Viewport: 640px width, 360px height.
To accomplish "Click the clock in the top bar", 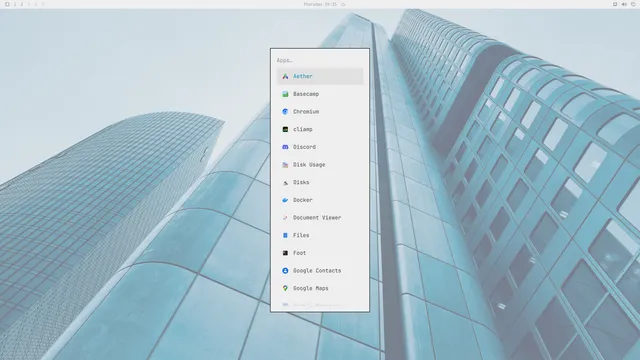I will pyautogui.click(x=320, y=4).
